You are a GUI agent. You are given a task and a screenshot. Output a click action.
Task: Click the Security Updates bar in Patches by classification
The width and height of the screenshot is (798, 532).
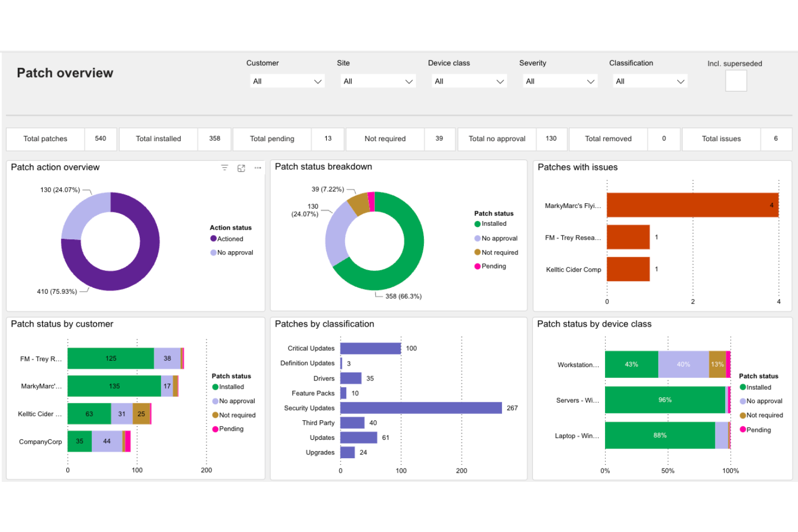pyautogui.click(x=421, y=408)
